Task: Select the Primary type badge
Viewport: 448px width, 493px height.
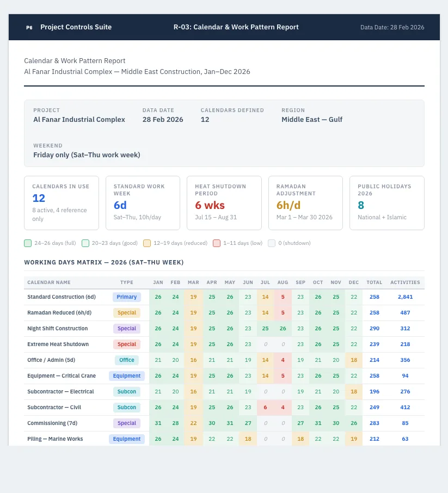Action: [x=127, y=297]
